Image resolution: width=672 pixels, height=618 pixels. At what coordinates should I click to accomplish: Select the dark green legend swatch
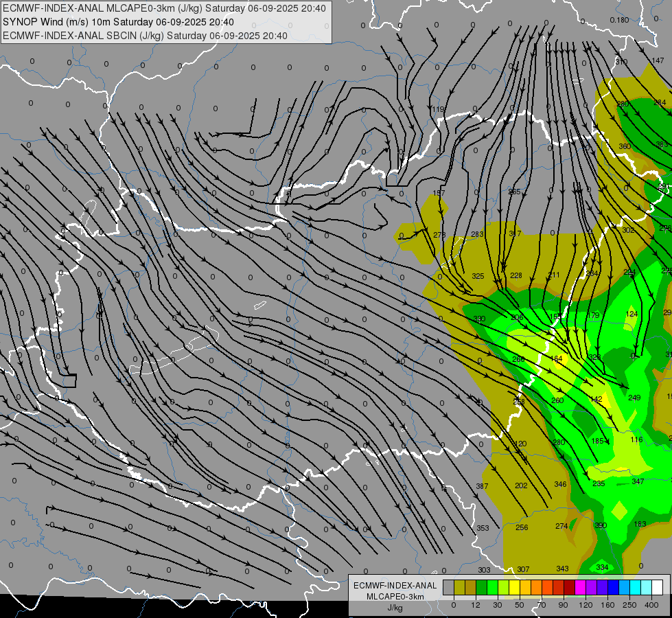pos(482,587)
